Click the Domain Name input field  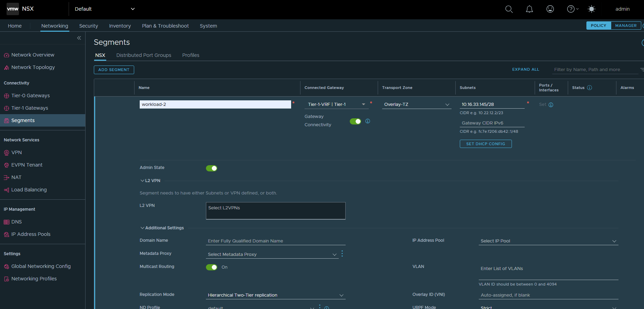click(x=276, y=241)
